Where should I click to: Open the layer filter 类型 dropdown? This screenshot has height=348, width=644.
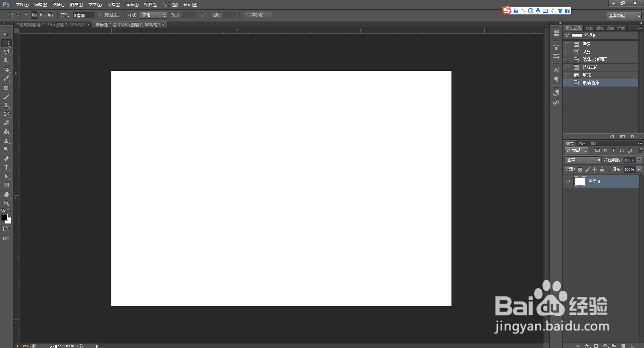pos(577,151)
